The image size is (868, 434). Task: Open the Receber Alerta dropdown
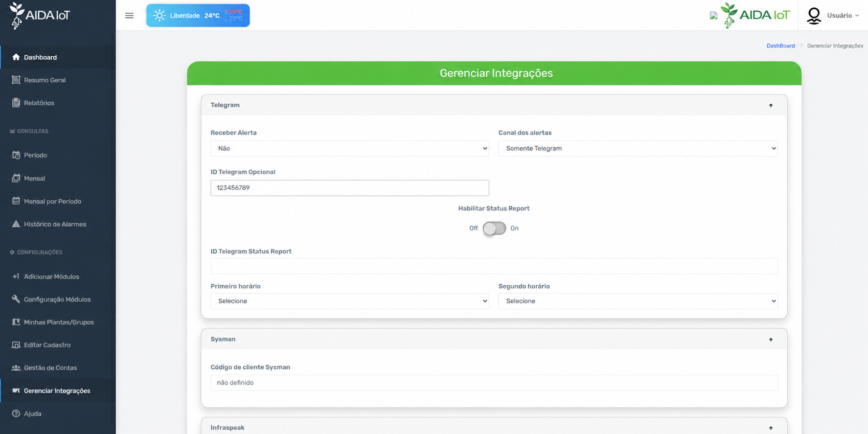coord(349,148)
